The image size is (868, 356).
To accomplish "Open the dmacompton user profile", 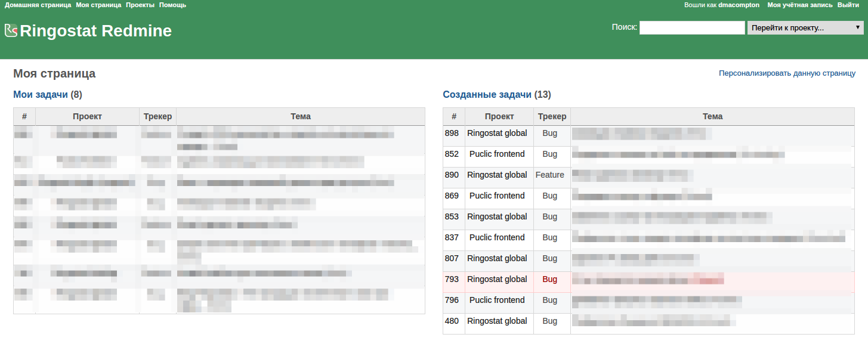I will click(x=739, y=5).
